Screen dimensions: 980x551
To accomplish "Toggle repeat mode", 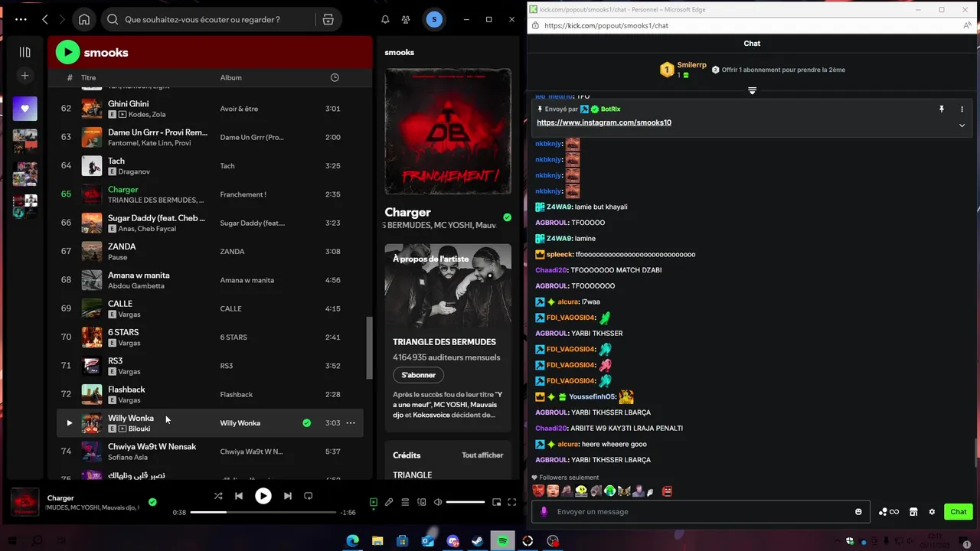I will coord(309,496).
